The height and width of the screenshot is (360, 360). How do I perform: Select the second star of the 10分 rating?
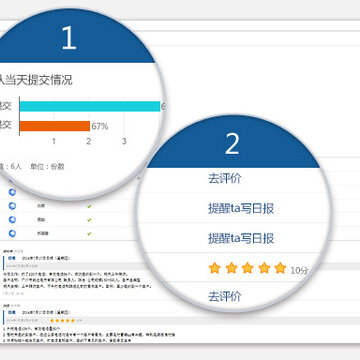pyautogui.click(x=231, y=268)
